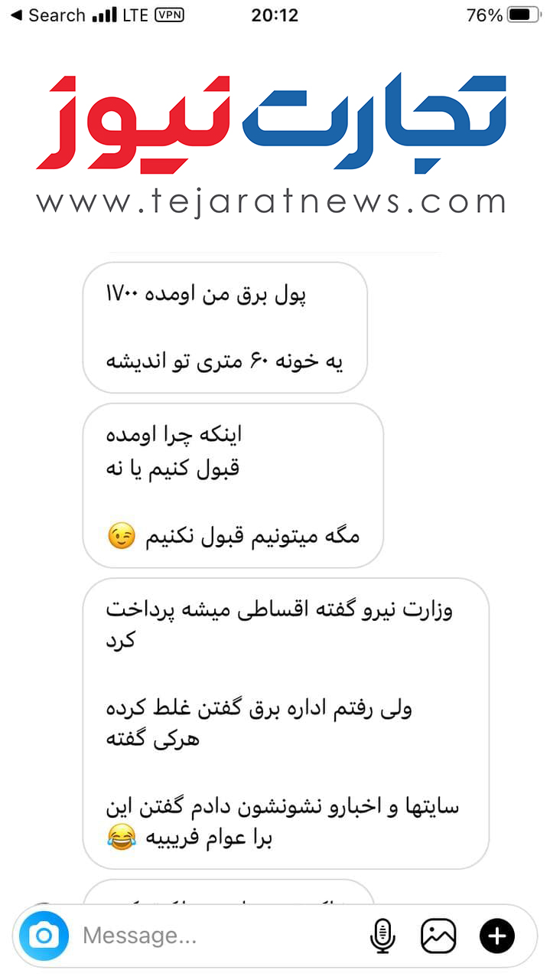Tap the signal strength bars
The width and height of the screenshot is (550, 980).
(105, 15)
